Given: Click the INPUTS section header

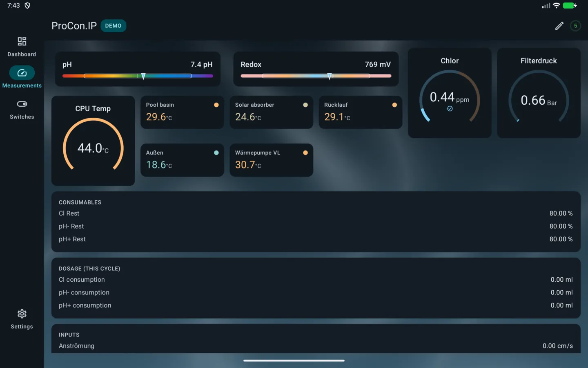Looking at the screenshot, I should [x=69, y=335].
